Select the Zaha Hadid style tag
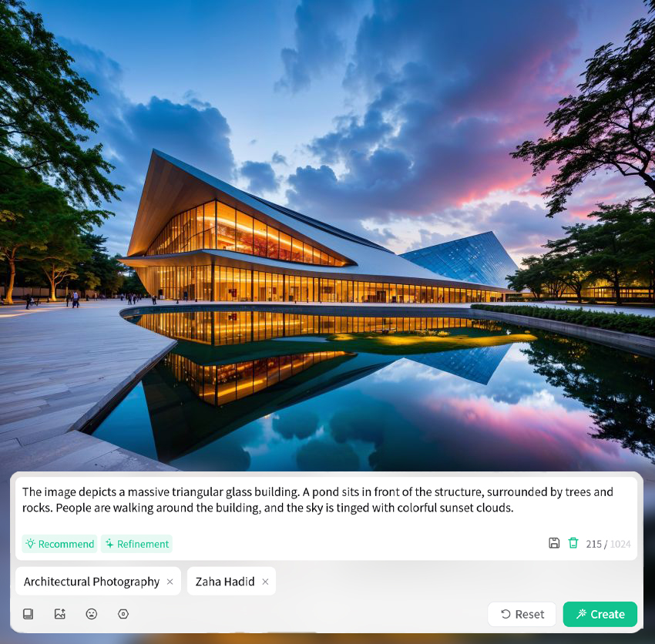Screen dimensions: 655x644 [225, 582]
